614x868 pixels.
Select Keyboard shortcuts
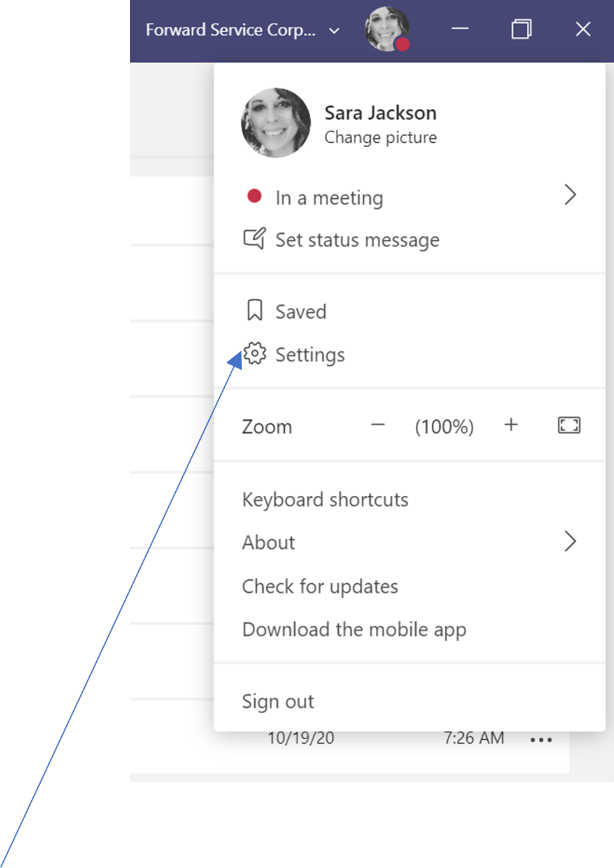pos(325,500)
